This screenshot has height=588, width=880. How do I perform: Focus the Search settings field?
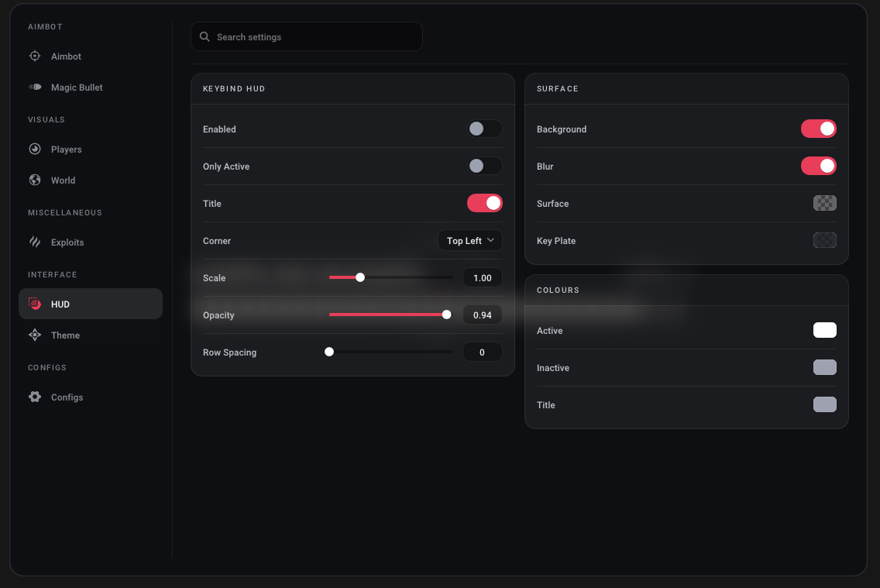(x=307, y=36)
